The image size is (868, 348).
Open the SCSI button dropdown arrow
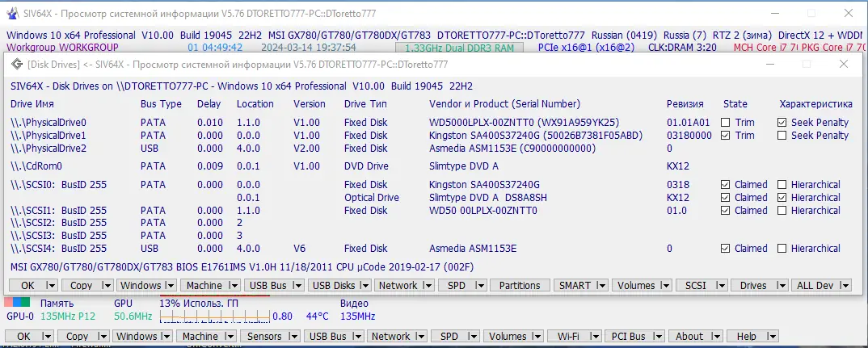point(721,286)
